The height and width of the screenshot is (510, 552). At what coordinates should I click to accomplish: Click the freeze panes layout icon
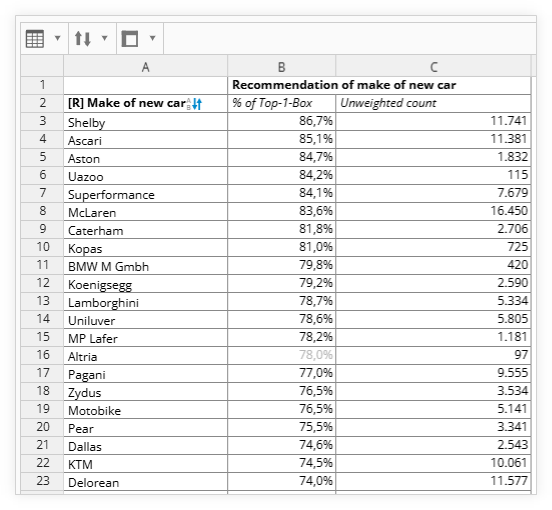pyautogui.click(x=130, y=38)
